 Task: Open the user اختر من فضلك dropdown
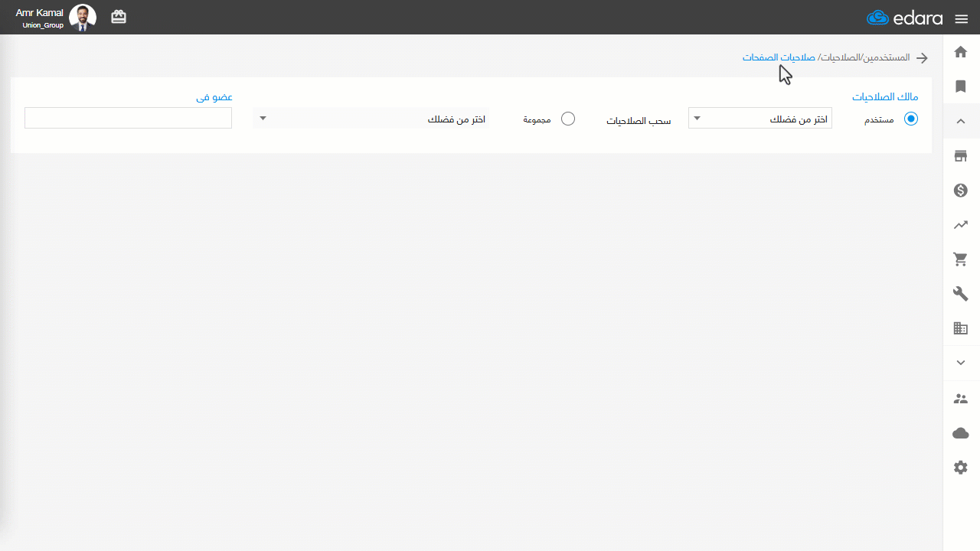pyautogui.click(x=760, y=118)
